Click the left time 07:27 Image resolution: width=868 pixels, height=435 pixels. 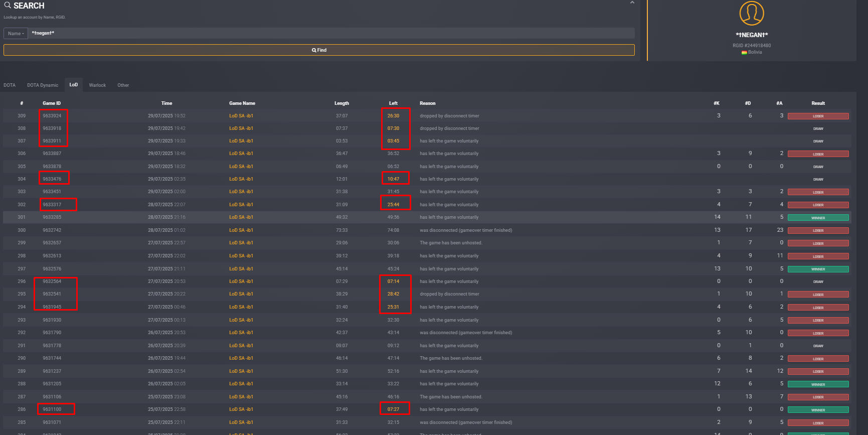[393, 409]
